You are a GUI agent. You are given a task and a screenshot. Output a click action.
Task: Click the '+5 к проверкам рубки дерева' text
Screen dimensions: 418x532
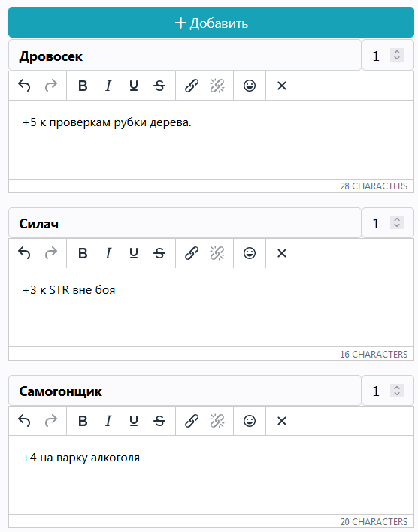107,122
